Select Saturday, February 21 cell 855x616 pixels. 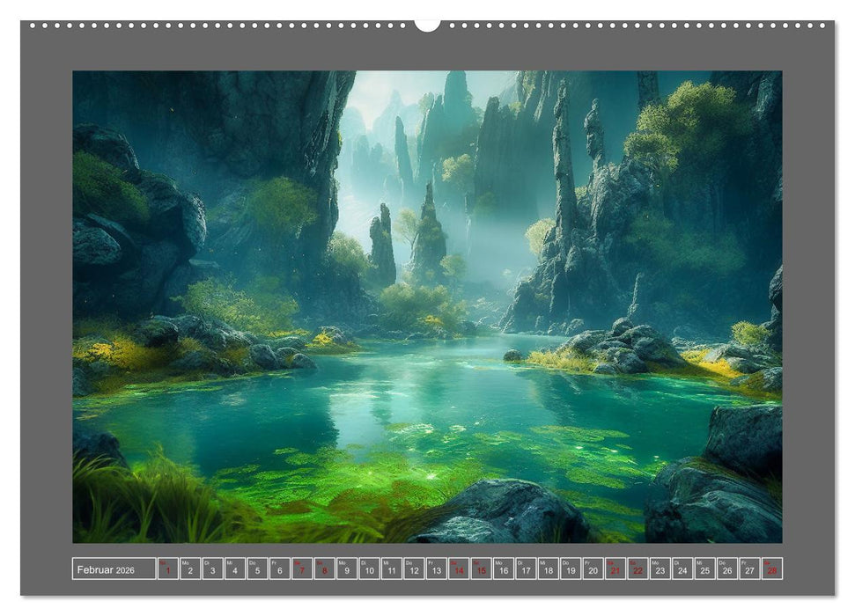tap(615, 569)
